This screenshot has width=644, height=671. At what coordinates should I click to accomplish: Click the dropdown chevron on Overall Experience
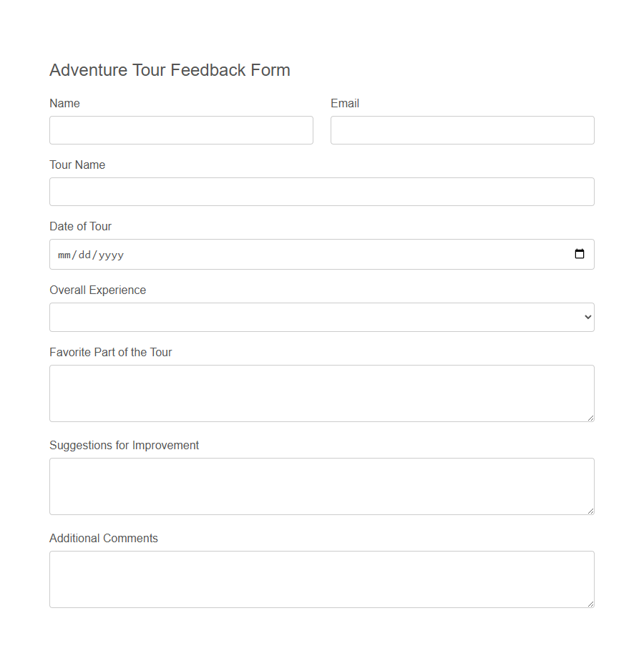click(x=588, y=317)
